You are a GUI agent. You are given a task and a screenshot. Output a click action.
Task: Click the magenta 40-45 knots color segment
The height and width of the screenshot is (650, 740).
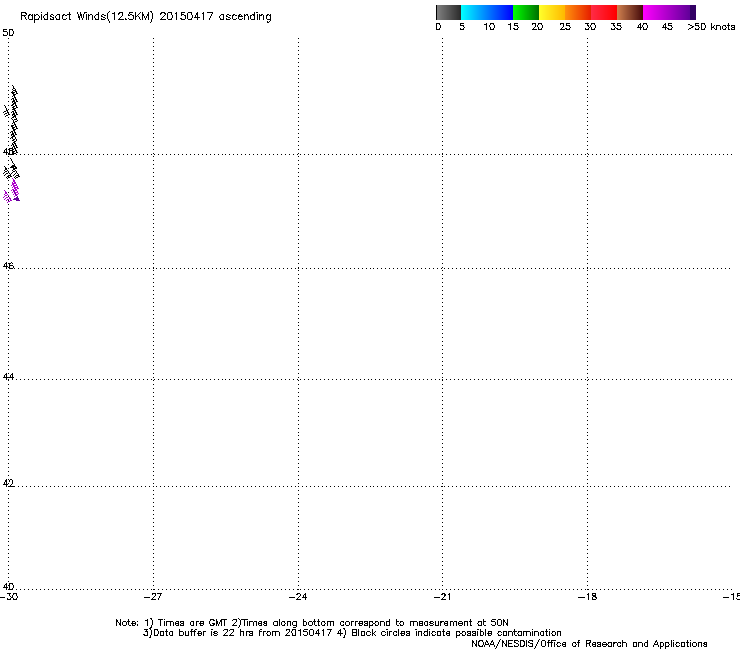click(x=656, y=12)
